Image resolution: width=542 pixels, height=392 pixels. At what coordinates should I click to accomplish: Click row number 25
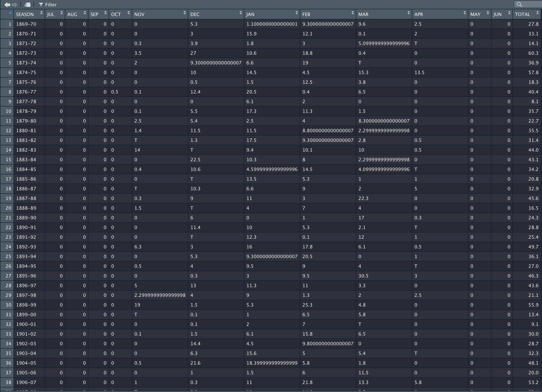[x=8, y=257]
